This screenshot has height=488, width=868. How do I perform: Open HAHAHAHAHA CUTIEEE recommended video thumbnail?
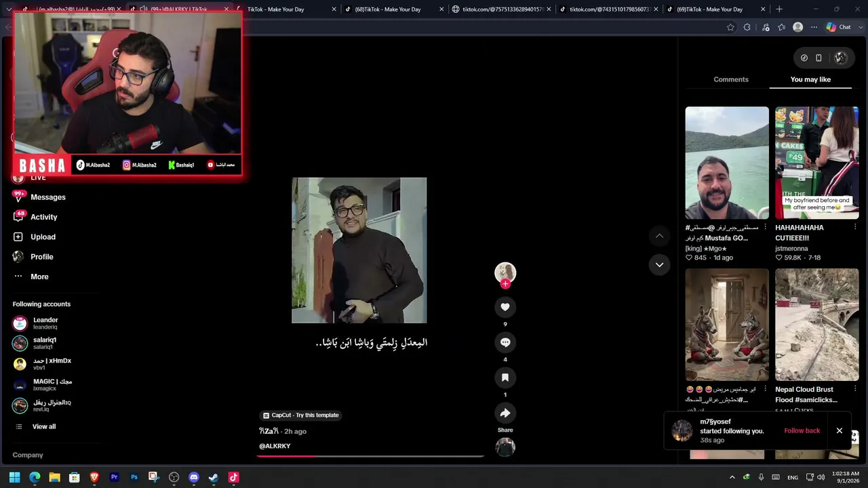coord(816,163)
